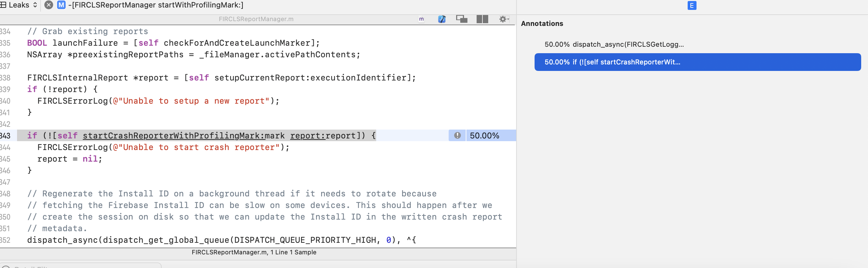Click the Annotations panel header
The width and height of the screenshot is (868, 268).
[542, 24]
